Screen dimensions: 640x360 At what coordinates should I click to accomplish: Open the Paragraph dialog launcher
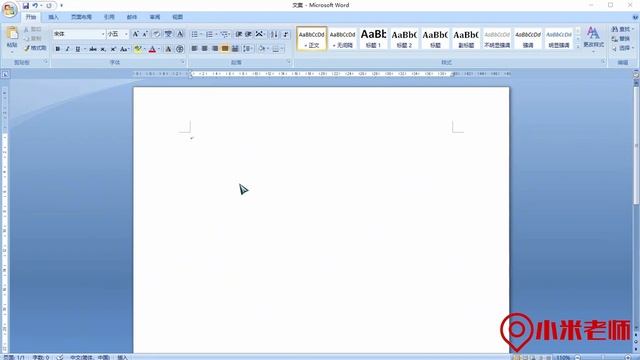pyautogui.click(x=289, y=62)
